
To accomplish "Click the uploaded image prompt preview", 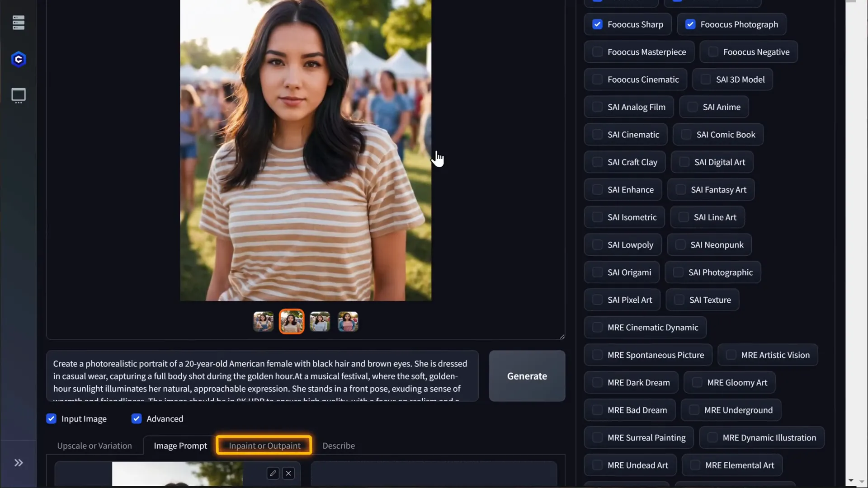I will (x=177, y=474).
